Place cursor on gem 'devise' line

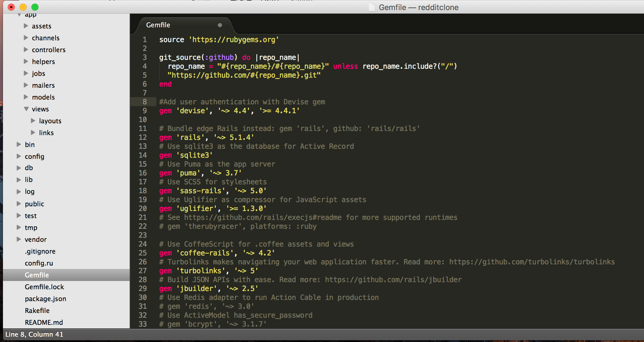229,111
